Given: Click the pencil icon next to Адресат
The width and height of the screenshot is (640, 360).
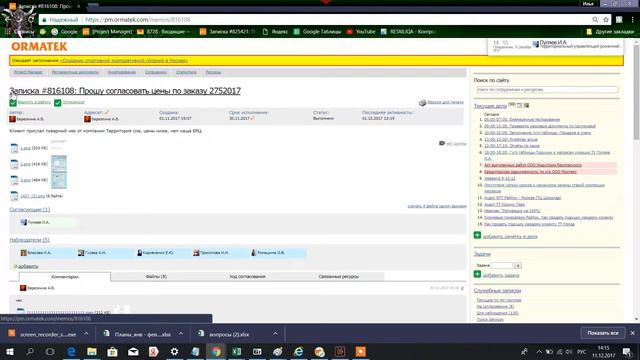Looking at the screenshot, I should pyautogui.click(x=107, y=112).
